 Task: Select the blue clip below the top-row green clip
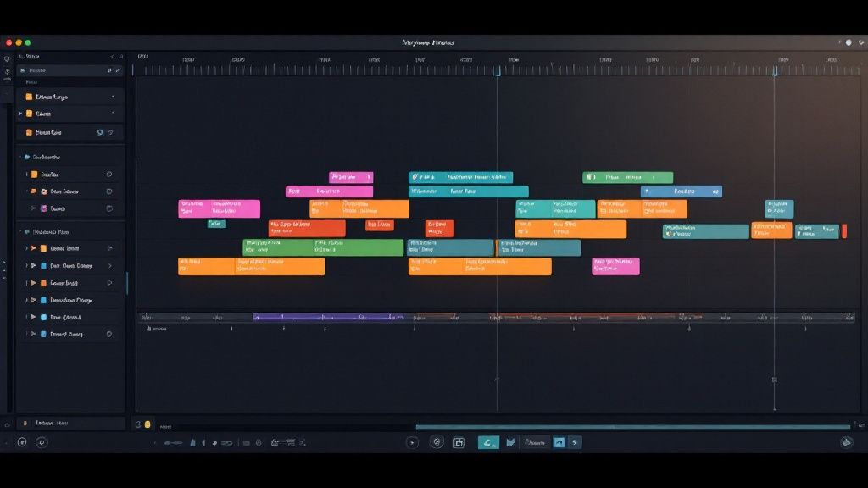tap(682, 191)
